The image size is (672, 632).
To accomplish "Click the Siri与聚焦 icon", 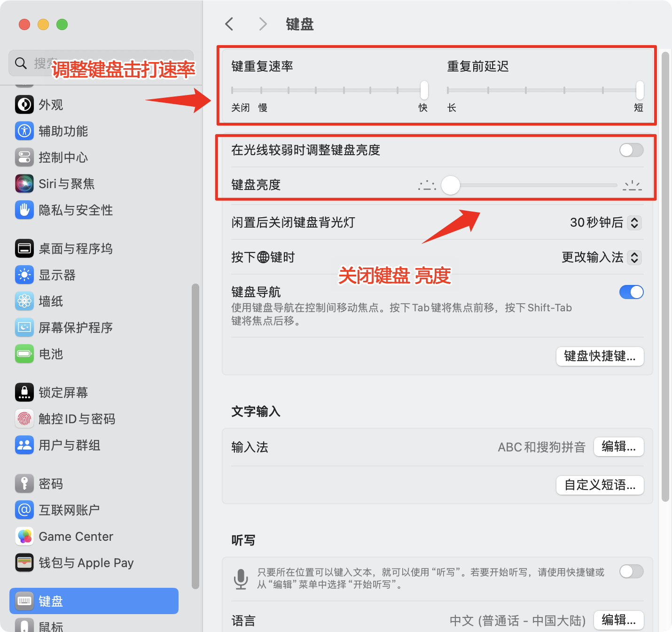I will [x=24, y=183].
